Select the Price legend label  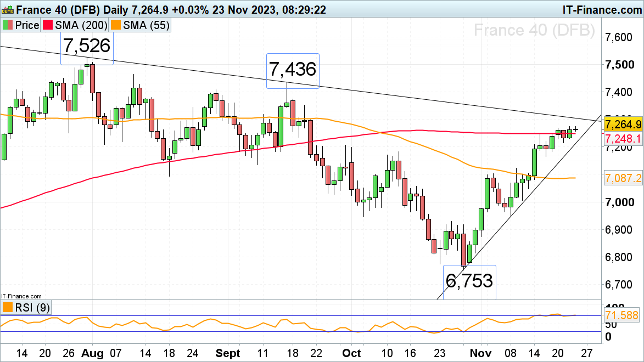(x=27, y=25)
